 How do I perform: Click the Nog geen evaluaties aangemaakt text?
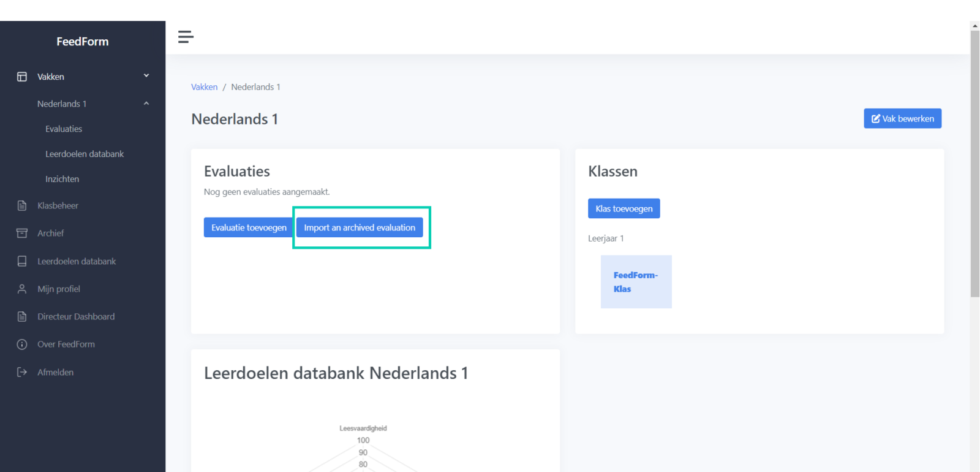pos(267,192)
